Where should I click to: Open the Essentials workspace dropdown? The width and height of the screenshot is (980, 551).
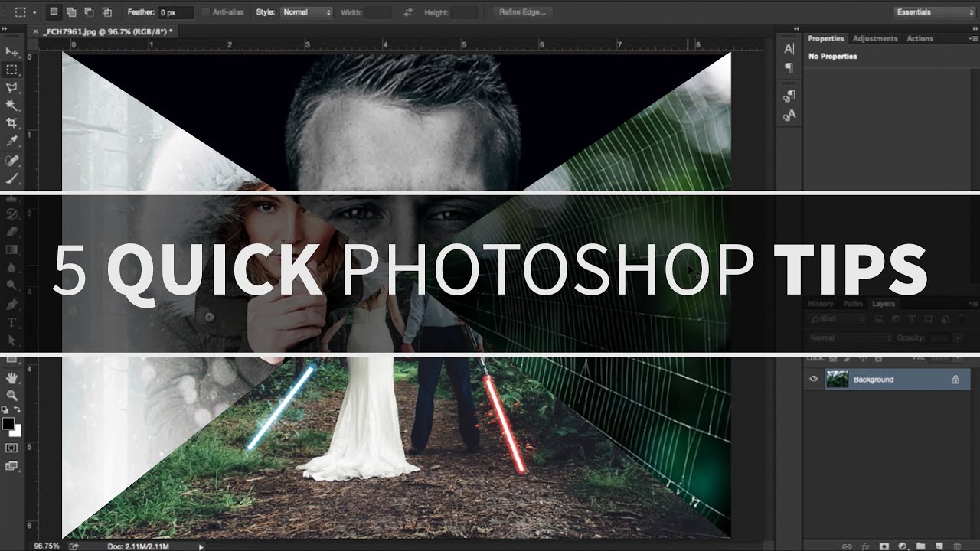click(934, 12)
